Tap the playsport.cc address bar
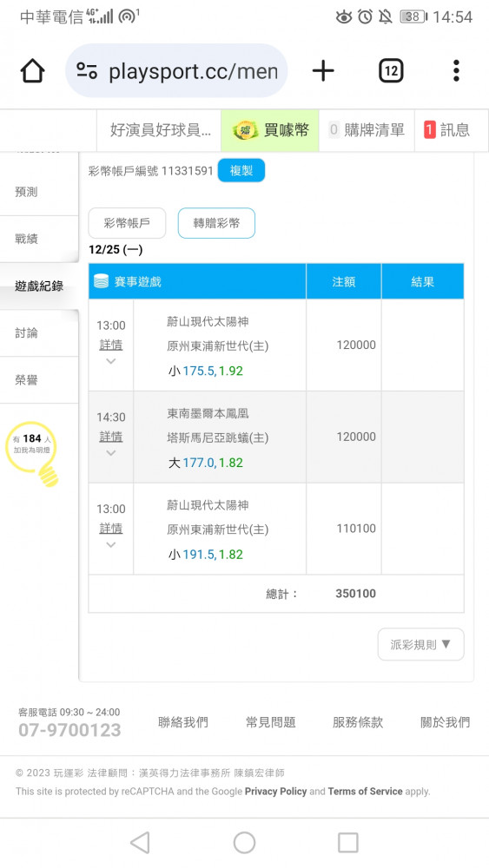Screen dimensions: 489x868 [x=176, y=71]
